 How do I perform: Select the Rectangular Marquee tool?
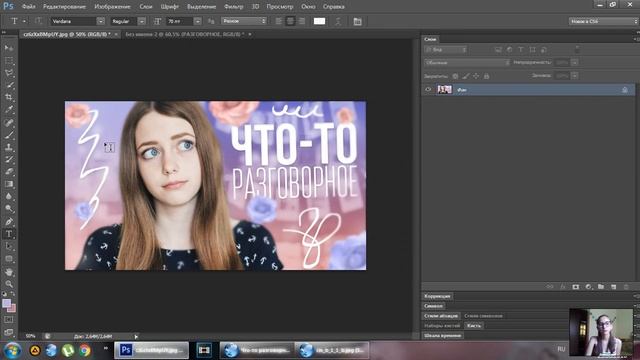click(9, 61)
